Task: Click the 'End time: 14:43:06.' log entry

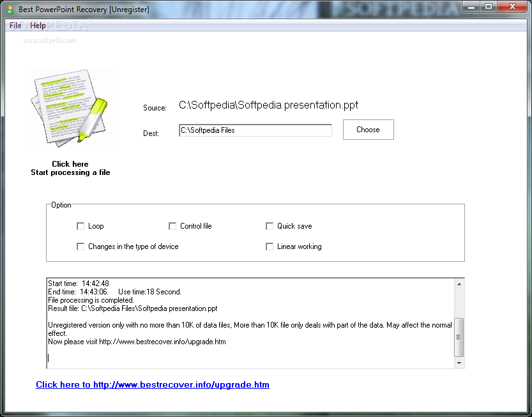Action: [78, 292]
